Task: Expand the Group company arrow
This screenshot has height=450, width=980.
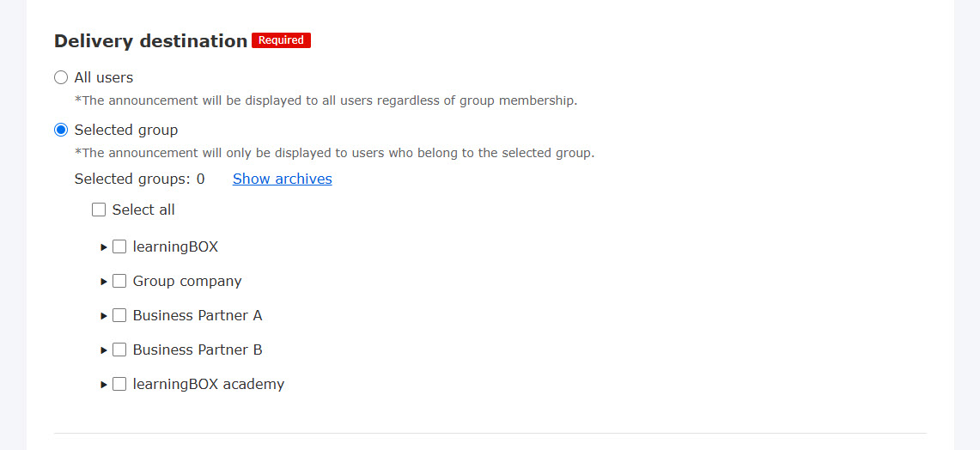Action: [104, 282]
